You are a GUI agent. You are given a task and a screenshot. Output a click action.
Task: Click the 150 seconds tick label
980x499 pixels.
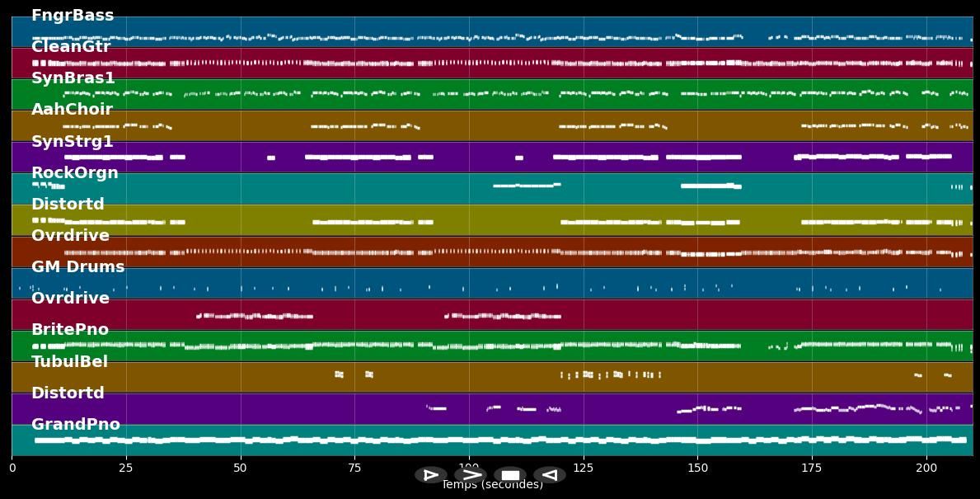pyautogui.click(x=697, y=468)
